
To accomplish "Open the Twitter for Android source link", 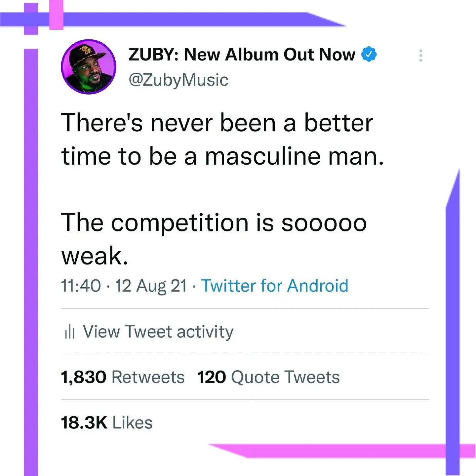I will click(275, 286).
